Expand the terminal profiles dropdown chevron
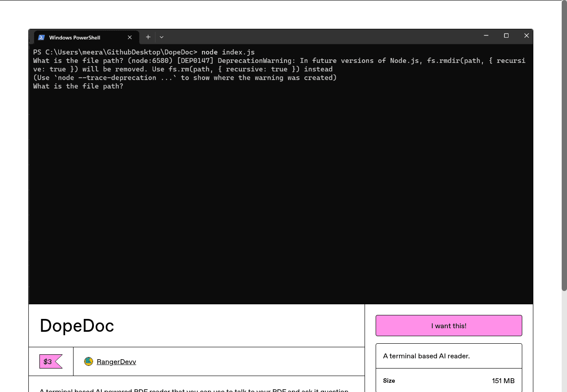The width and height of the screenshot is (567, 392). (162, 37)
